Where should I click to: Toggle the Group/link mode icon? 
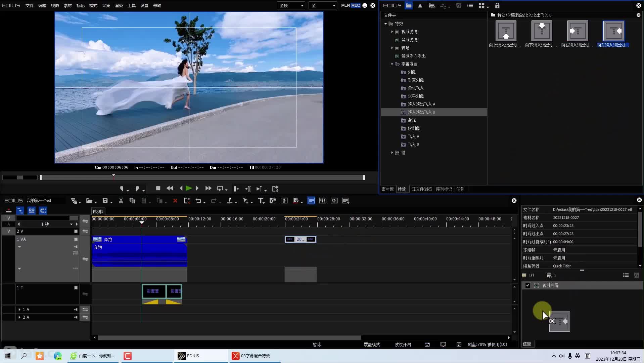pos(32,211)
